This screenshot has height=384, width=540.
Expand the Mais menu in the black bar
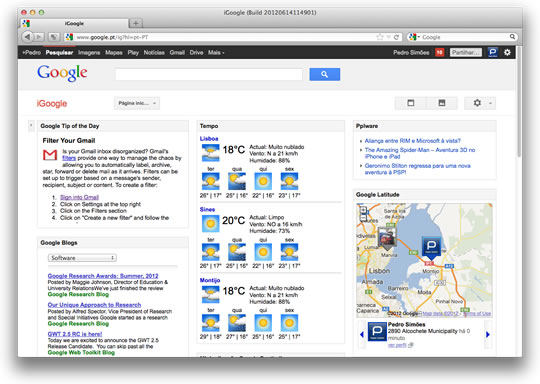tap(216, 52)
